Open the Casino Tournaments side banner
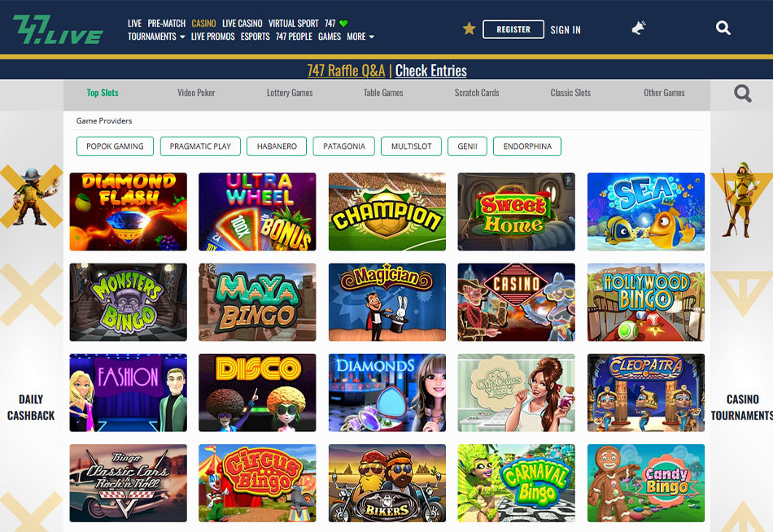Viewport: 773px width, 532px height. pos(742,408)
